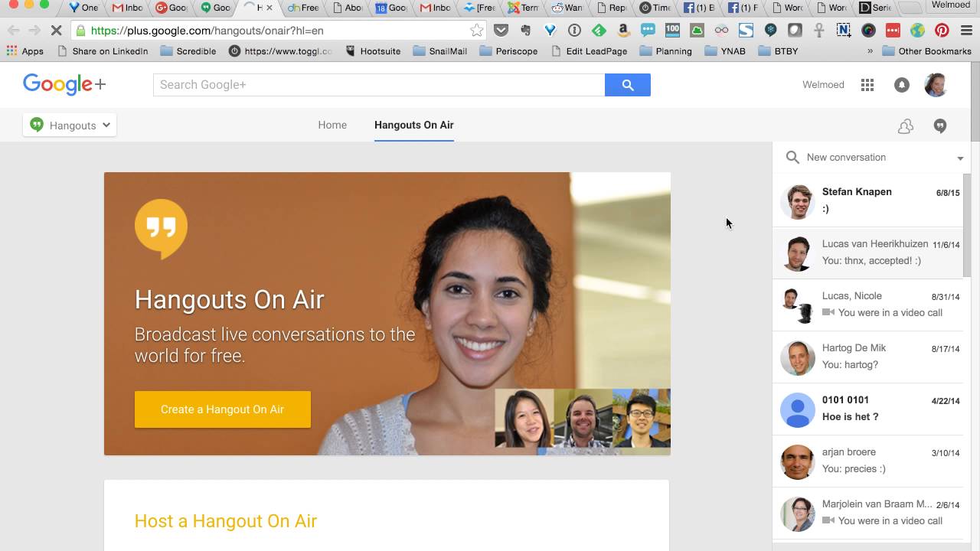Click the red LastPass dots extension icon
The image size is (980, 551).
coord(893,31)
